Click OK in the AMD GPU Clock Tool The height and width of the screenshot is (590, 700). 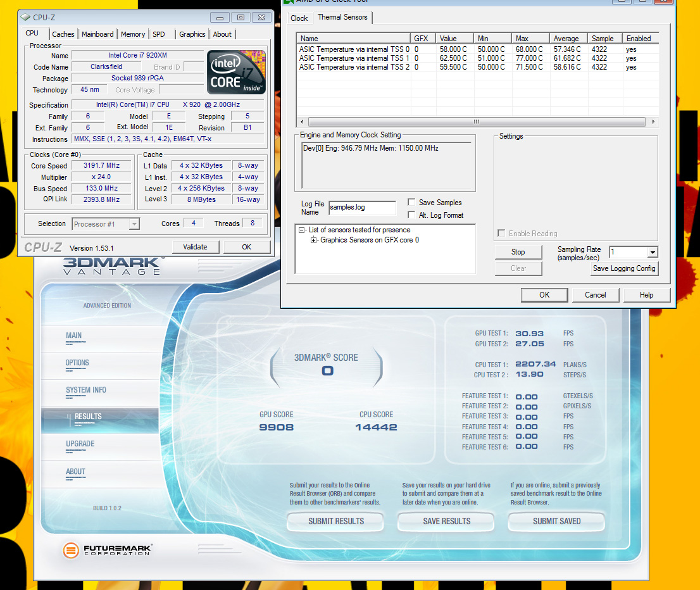tap(544, 295)
